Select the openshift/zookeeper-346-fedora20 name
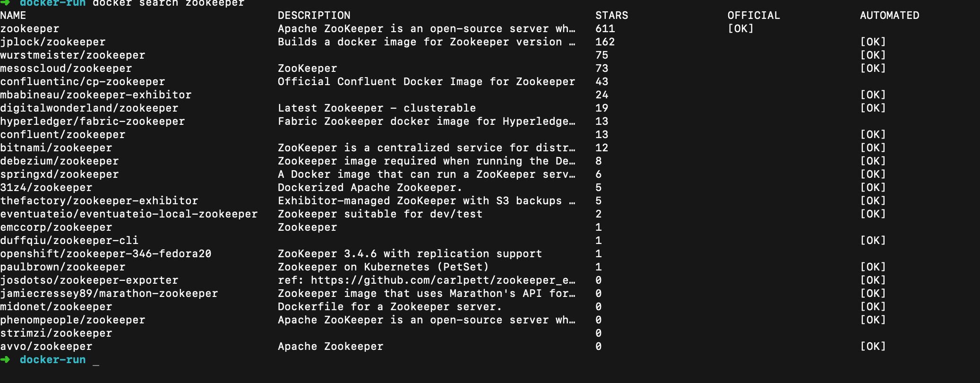This screenshot has height=383, width=980. [x=106, y=254]
